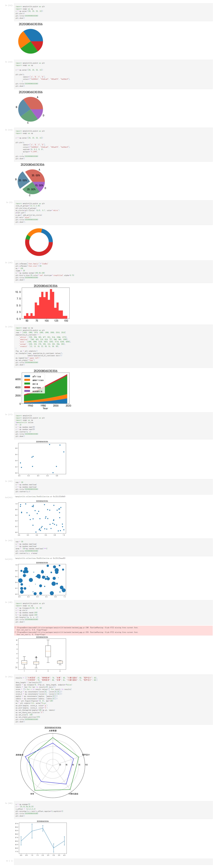Click the 15.00% label on the pie
This screenshot has height=868, width=216.
[x=39, y=185]
